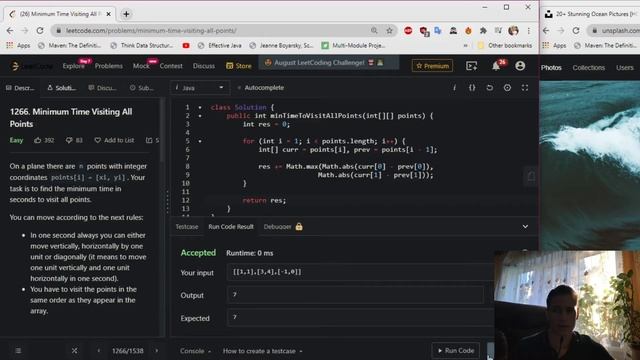Click the editor info icon
Image resolution: width=640 pixels, height=360 pixels.
click(454, 88)
